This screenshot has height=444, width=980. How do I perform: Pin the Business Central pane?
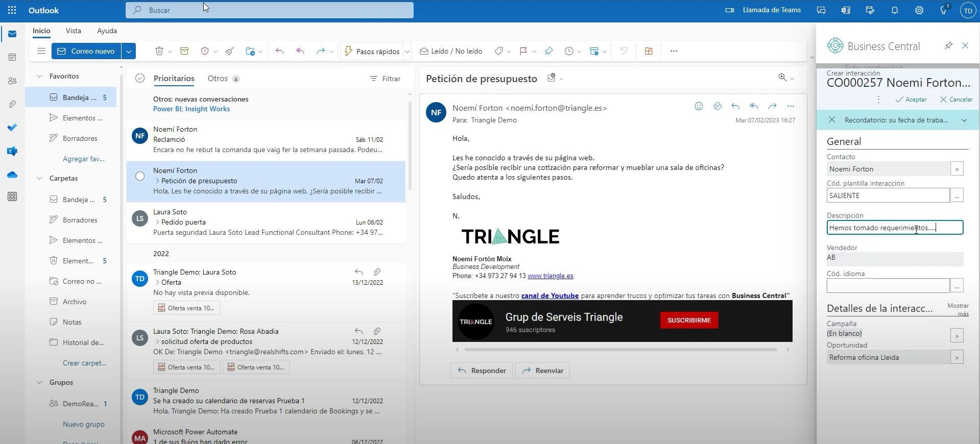[948, 46]
